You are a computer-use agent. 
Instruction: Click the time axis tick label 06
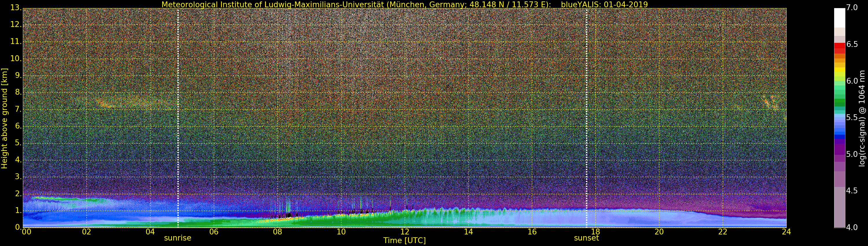coord(214,232)
